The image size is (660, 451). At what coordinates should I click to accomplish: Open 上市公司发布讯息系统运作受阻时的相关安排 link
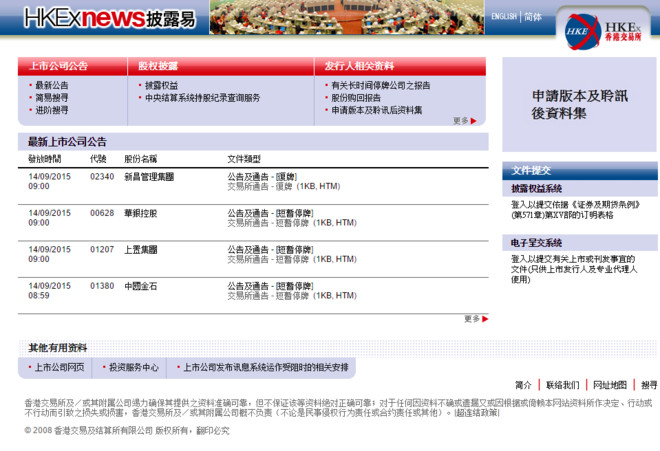(266, 367)
